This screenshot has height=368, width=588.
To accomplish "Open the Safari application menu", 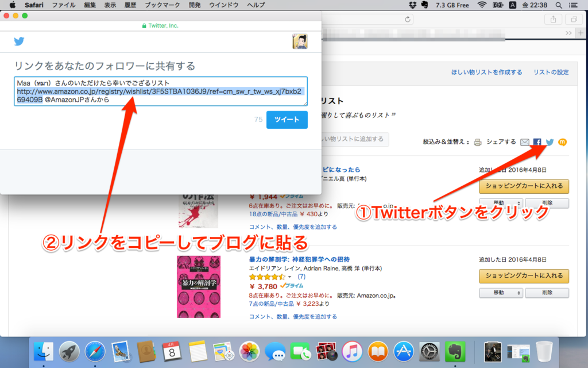I will pyautogui.click(x=34, y=5).
